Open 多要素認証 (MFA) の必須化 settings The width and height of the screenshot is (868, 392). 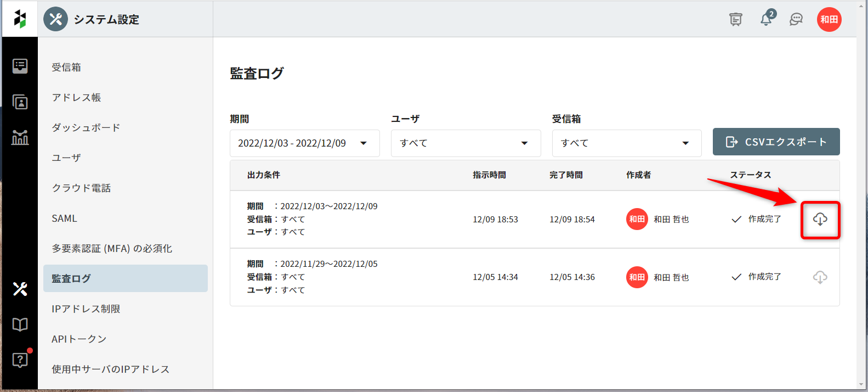112,249
